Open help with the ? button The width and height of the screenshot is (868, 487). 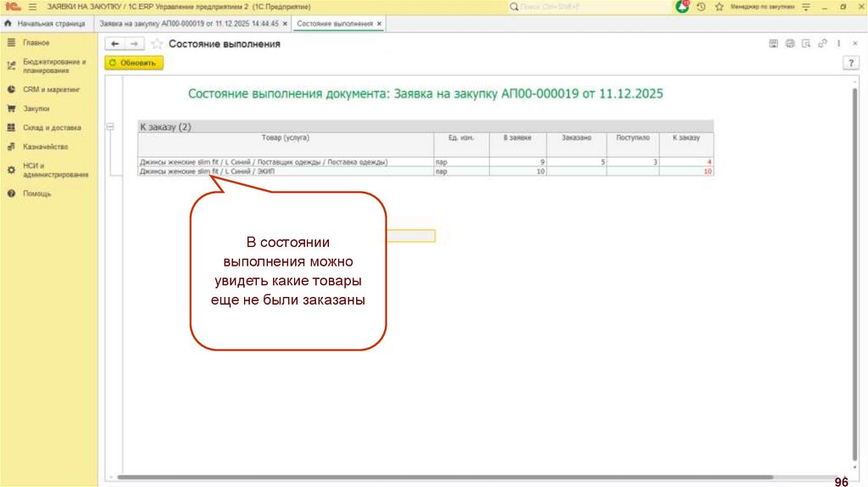(851, 63)
